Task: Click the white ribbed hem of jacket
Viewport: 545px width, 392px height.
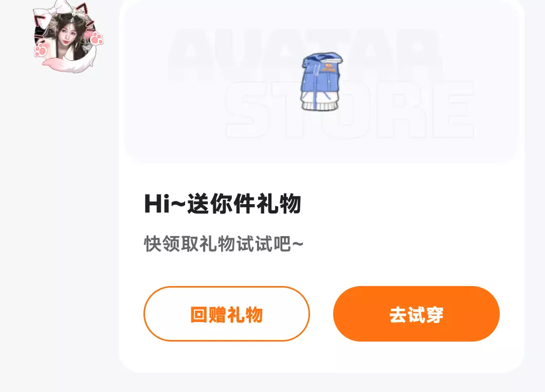Action: click(x=319, y=105)
